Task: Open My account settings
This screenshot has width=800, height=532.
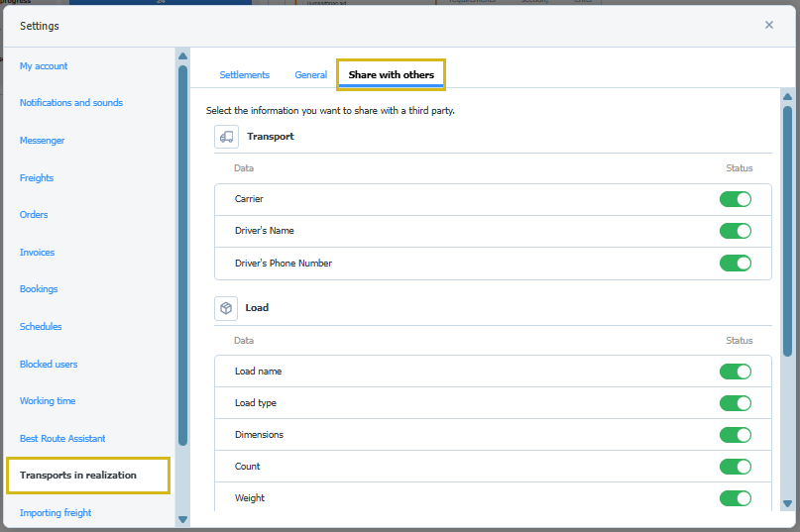Action: (44, 66)
